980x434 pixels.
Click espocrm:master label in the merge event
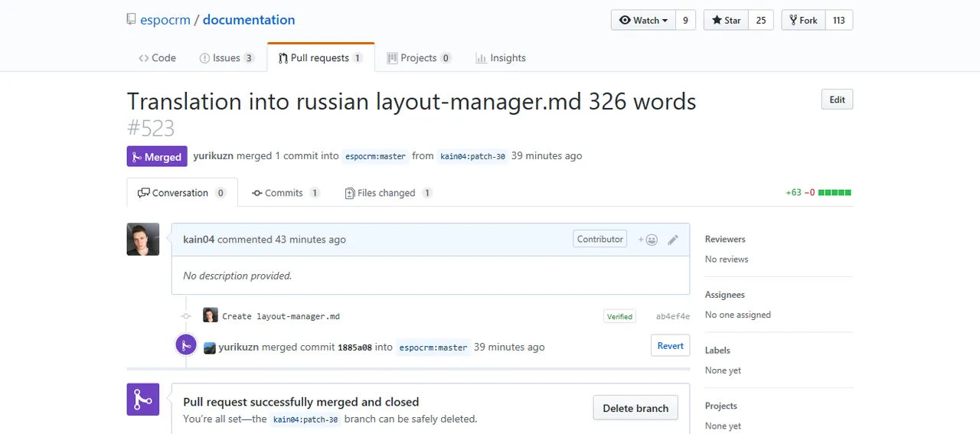point(433,348)
